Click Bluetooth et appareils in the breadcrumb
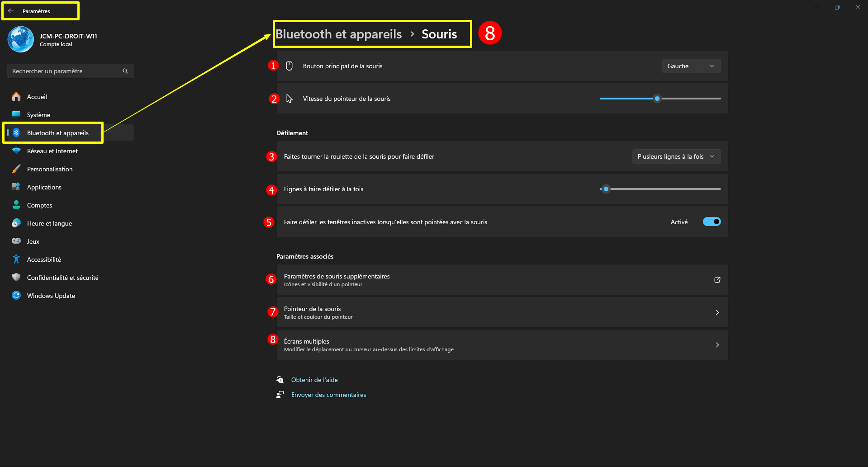This screenshot has width=868, height=467. [339, 34]
